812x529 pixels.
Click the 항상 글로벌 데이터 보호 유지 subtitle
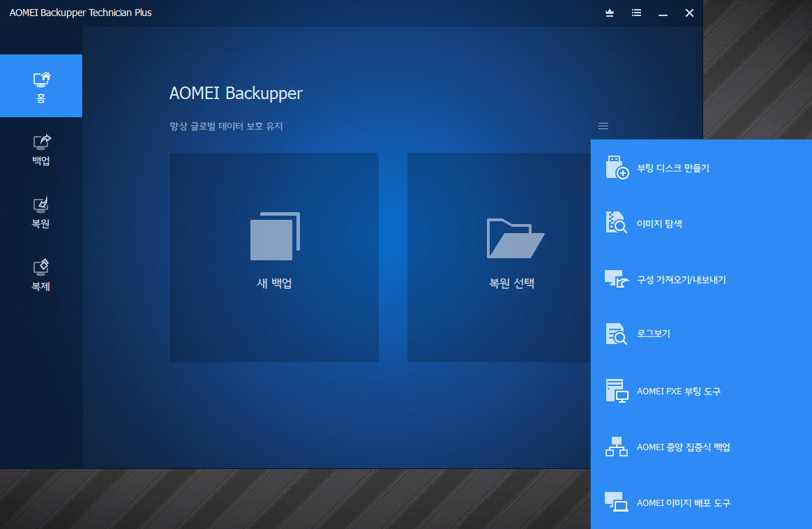click(226, 126)
